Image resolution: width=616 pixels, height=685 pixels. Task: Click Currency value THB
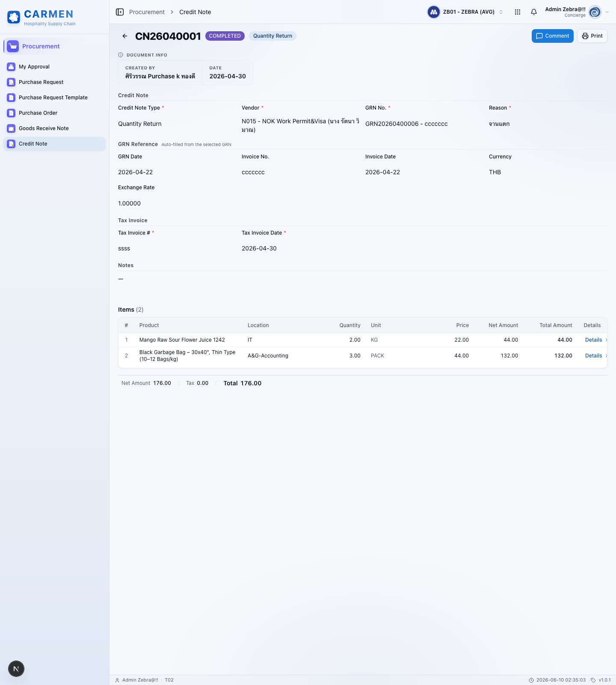pos(495,172)
